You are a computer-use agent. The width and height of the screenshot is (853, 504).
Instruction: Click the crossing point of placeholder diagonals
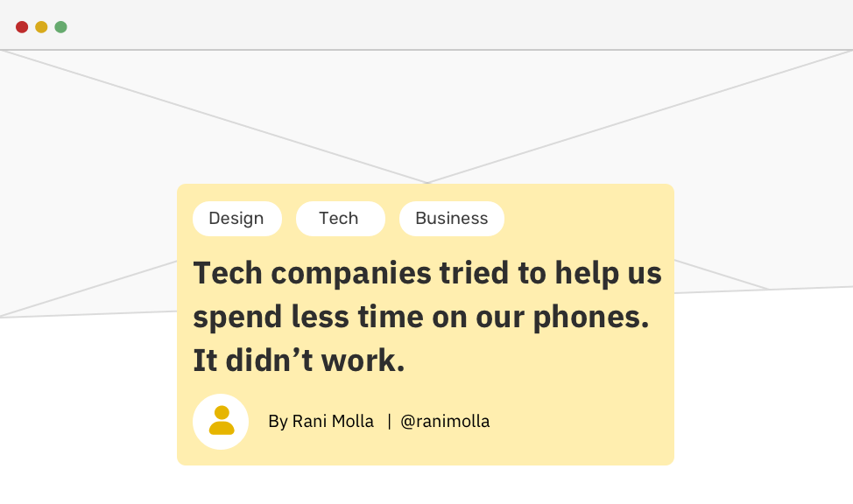(427, 183)
